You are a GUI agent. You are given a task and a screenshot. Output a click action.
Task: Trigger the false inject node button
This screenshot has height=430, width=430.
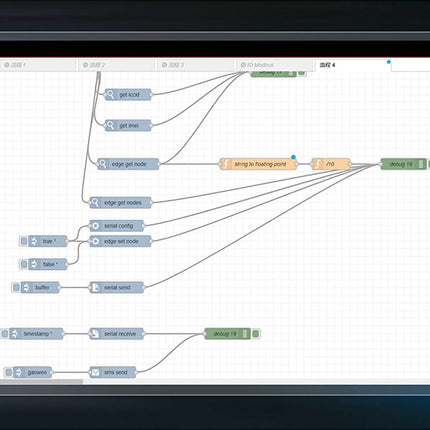tap(24, 264)
